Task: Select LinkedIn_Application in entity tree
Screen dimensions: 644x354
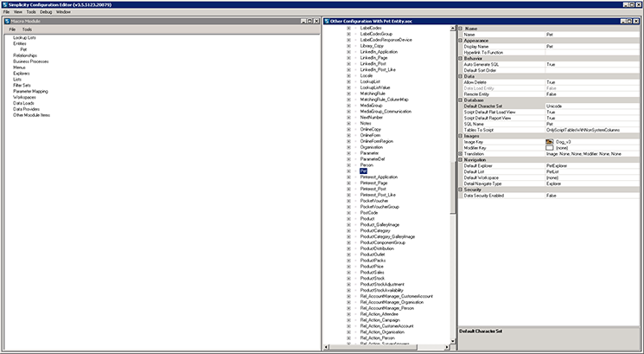Action: [x=379, y=52]
